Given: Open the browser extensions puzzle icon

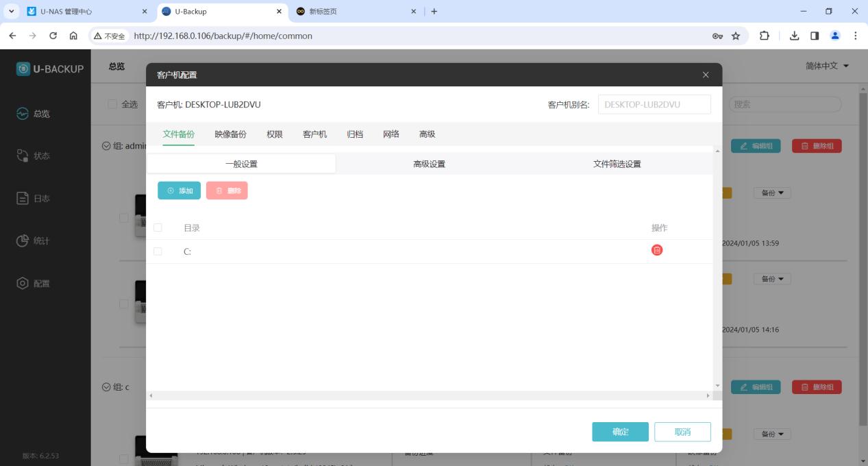Looking at the screenshot, I should point(764,36).
